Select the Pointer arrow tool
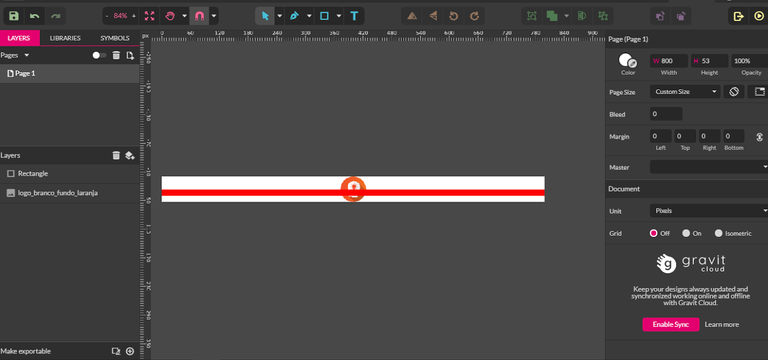The width and height of the screenshot is (768, 360). (265, 16)
